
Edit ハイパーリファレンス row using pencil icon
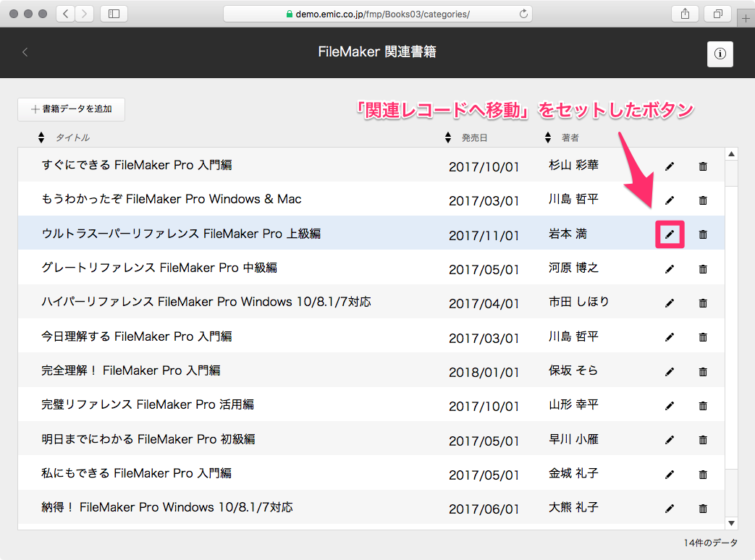click(x=670, y=303)
